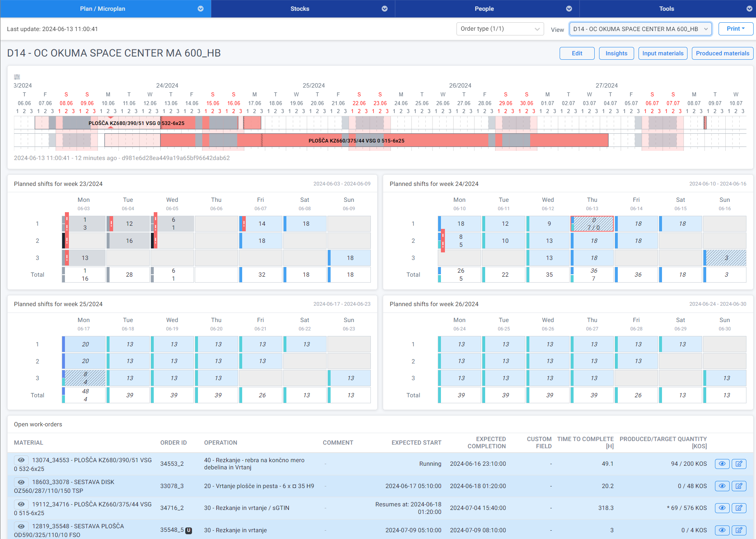Select Gantt bar PLOŠČA KZ660/375/44 VSG
Image resolution: width=756 pixels, height=539 pixels.
356,141
